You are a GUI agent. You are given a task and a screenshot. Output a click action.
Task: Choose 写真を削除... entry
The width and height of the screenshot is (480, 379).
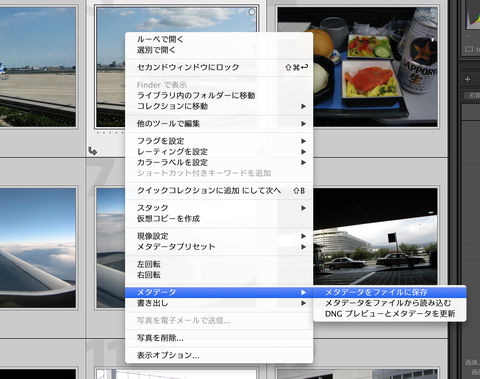219,338
